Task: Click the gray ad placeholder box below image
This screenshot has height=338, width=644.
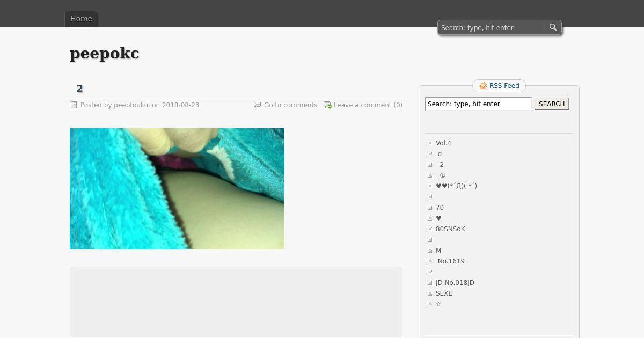Action: point(236,302)
